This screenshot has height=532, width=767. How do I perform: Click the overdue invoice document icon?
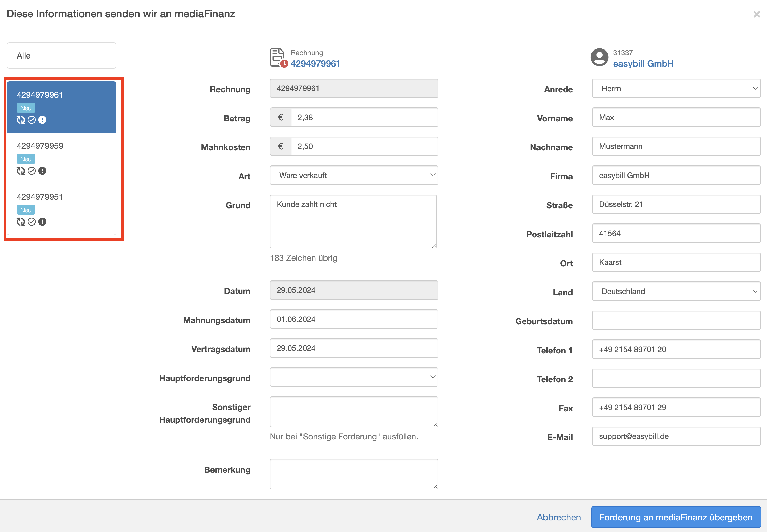point(278,58)
